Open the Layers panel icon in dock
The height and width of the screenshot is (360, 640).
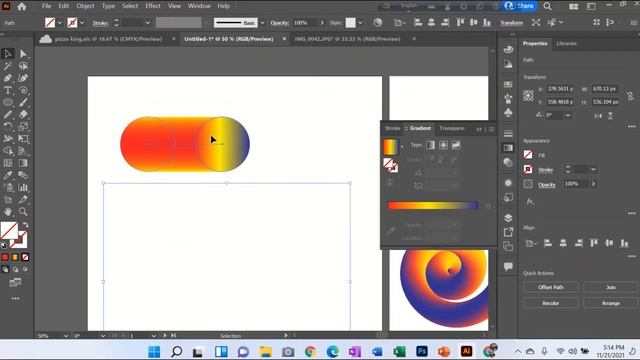click(x=508, y=218)
